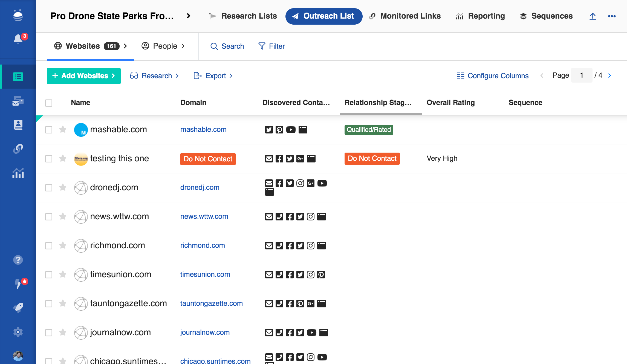Check the dronedj.com row checkbox
This screenshot has height=364, width=627.
tap(49, 188)
